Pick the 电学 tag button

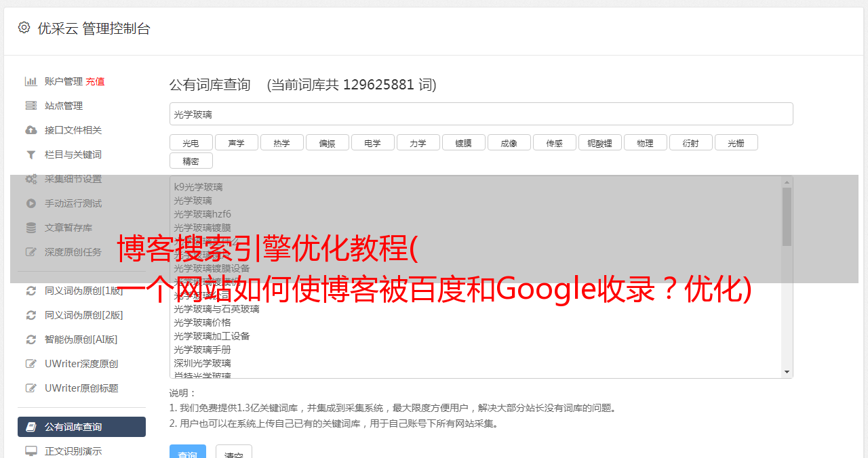[x=373, y=142]
